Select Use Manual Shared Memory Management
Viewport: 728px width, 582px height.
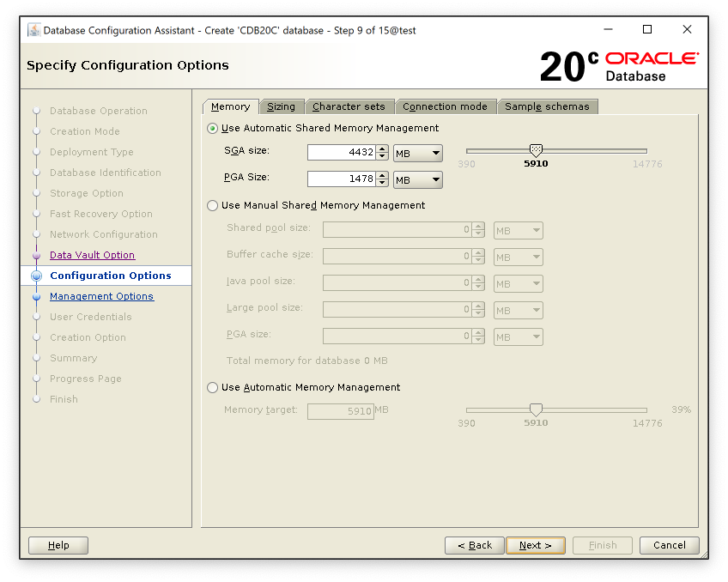click(213, 206)
